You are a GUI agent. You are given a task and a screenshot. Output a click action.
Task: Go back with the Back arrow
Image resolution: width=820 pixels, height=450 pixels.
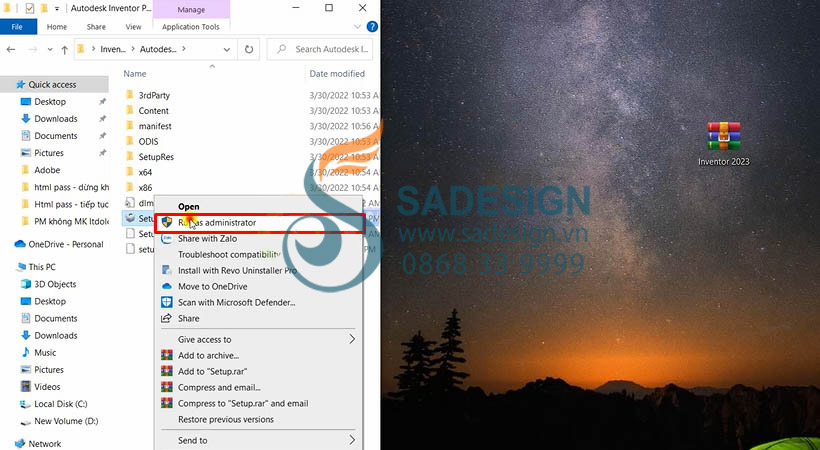click(x=11, y=49)
